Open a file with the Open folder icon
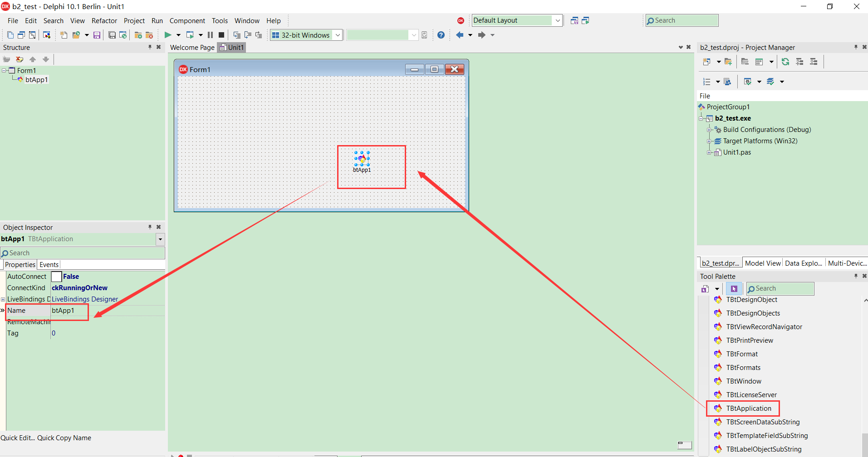Image resolution: width=868 pixels, height=457 pixels. tap(76, 35)
